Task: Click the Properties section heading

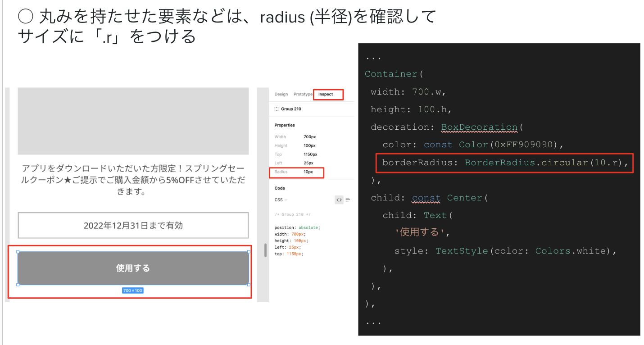Action: coord(285,125)
